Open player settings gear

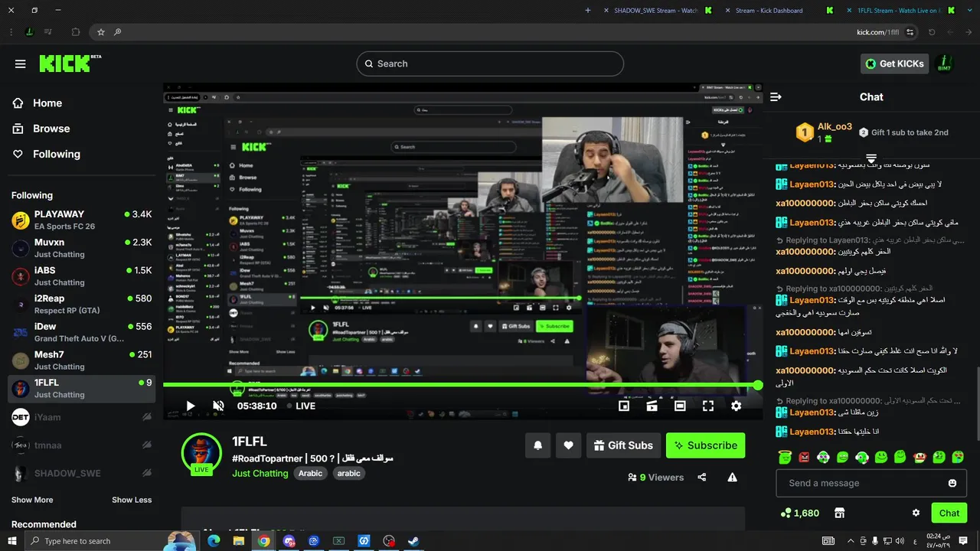pos(736,406)
